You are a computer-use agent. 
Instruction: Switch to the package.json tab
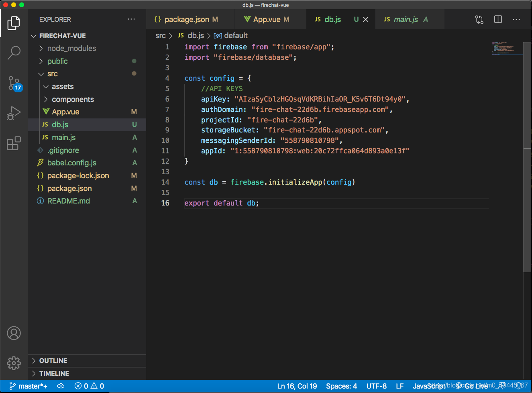coord(190,19)
